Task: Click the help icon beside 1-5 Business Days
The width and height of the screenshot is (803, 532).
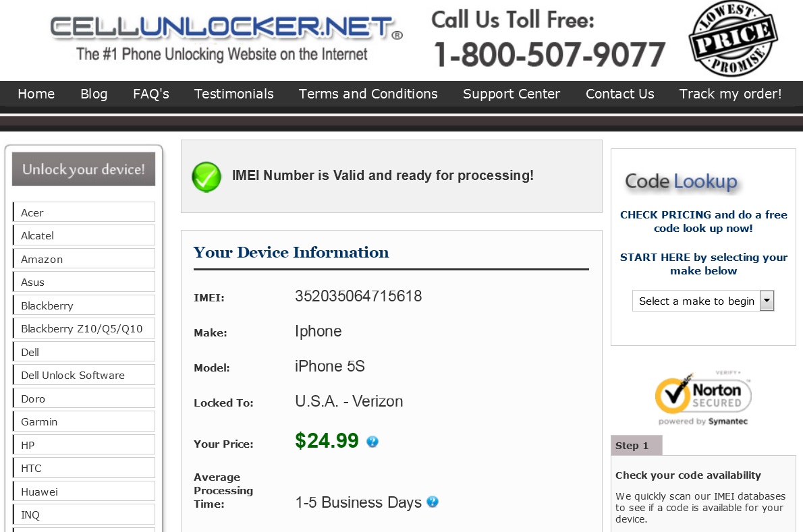Action: pyautogui.click(x=433, y=502)
